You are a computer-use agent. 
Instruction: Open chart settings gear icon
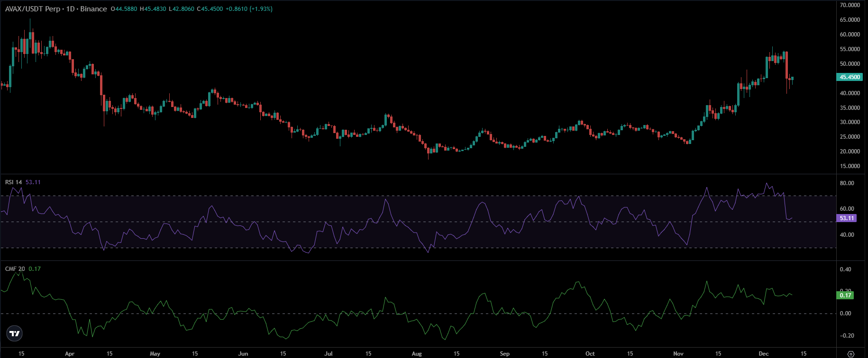(x=851, y=354)
